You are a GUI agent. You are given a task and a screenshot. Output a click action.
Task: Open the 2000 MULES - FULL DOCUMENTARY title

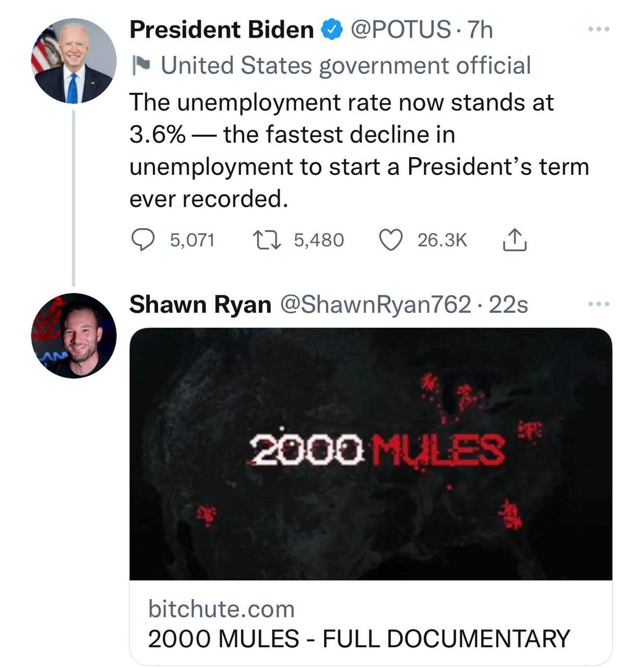tap(359, 639)
